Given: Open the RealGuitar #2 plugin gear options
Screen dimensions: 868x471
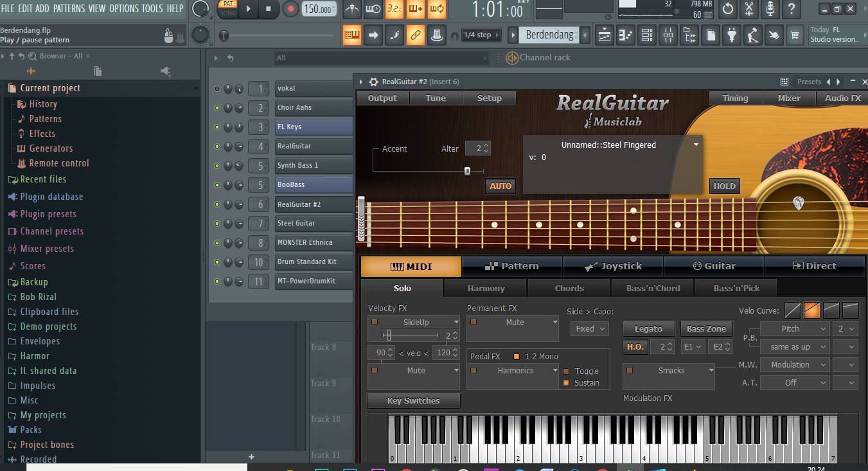Looking at the screenshot, I should [x=373, y=82].
